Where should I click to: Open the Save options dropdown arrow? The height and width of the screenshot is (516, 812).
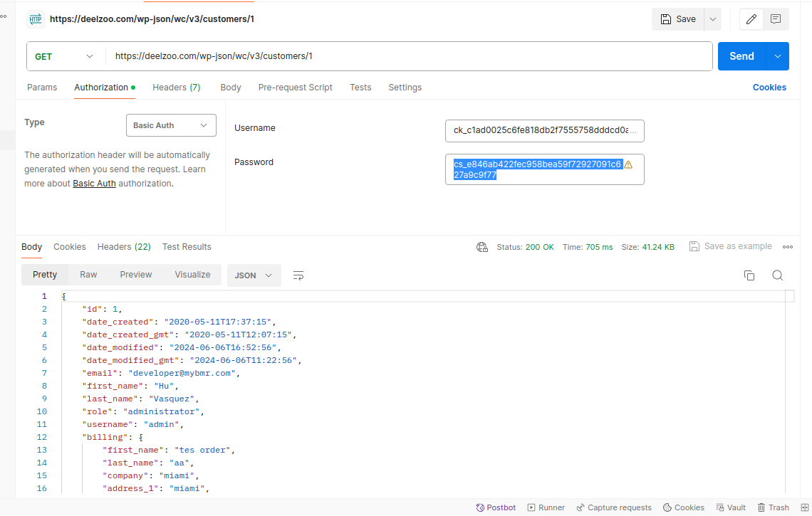point(712,19)
